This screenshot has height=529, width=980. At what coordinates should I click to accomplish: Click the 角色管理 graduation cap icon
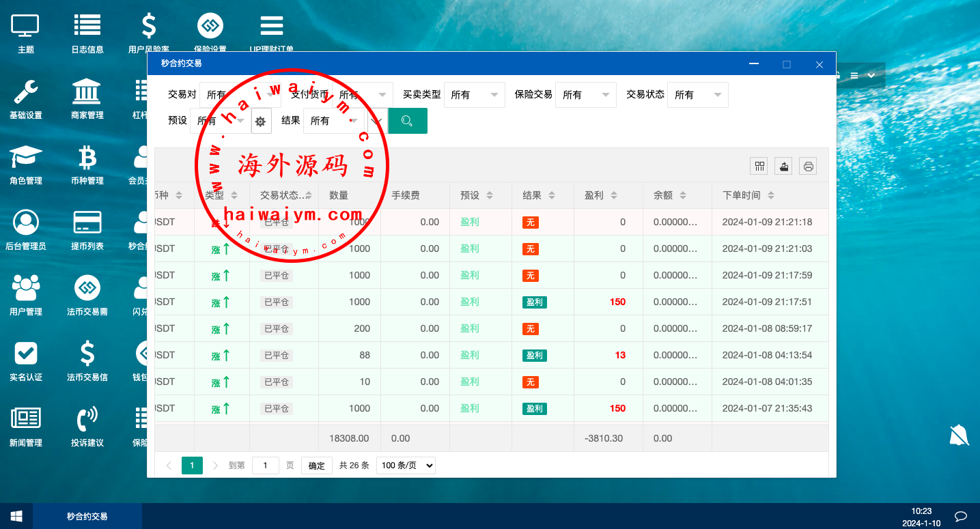coord(26,157)
